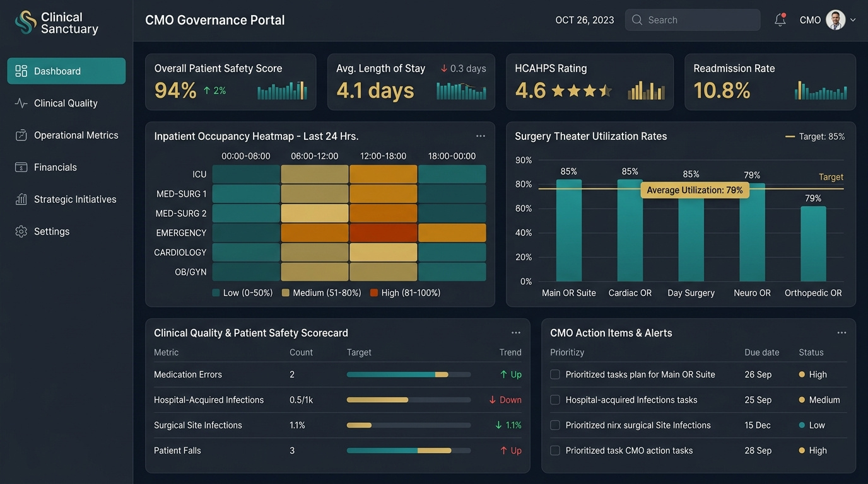This screenshot has width=868, height=484.
Task: Click the Patient Safety Score sparkline chart
Action: tap(282, 90)
